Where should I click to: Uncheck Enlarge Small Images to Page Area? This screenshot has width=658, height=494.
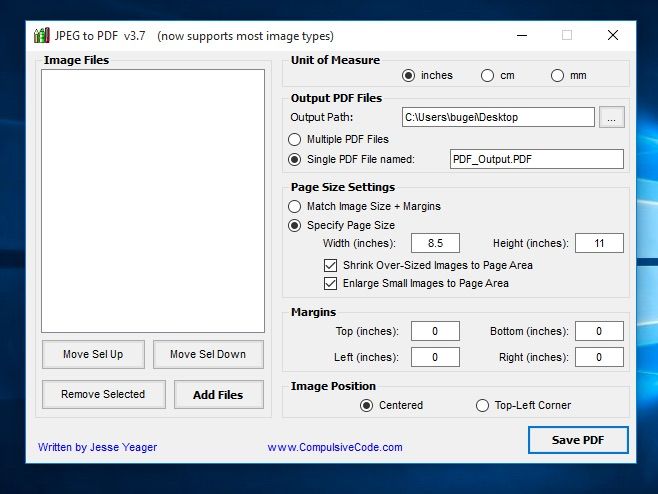331,283
